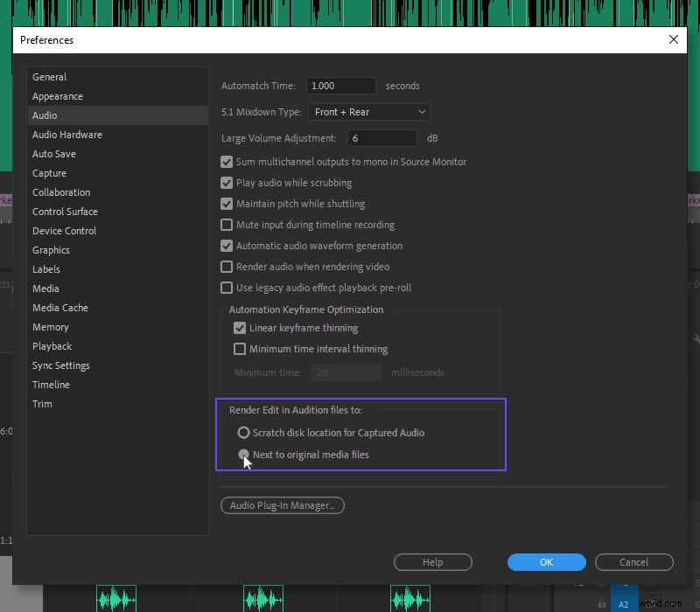Screen dimensions: 700x612
Task: Select the A2 audio track header
Action: (x=623, y=604)
